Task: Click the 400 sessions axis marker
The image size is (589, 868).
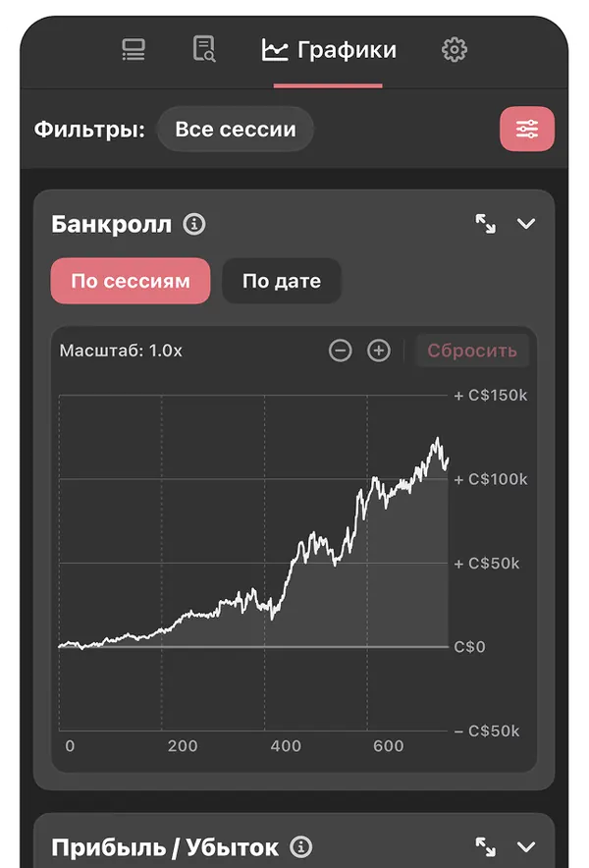Action: (286, 745)
